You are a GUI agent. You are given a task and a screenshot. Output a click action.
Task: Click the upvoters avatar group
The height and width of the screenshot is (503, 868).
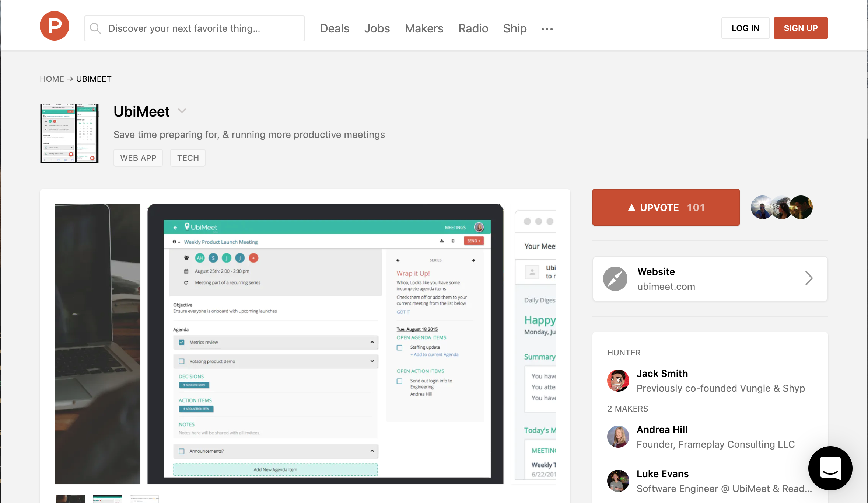pyautogui.click(x=781, y=207)
